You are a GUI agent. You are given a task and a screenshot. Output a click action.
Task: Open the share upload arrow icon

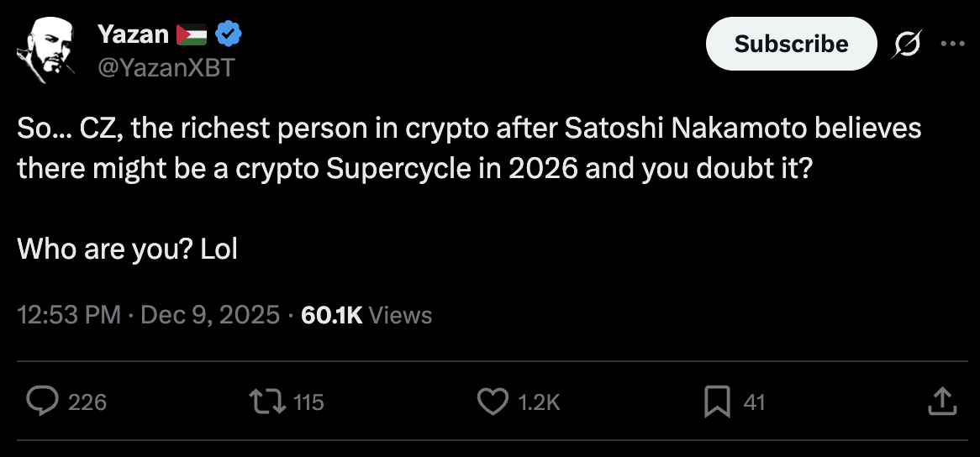click(x=941, y=402)
